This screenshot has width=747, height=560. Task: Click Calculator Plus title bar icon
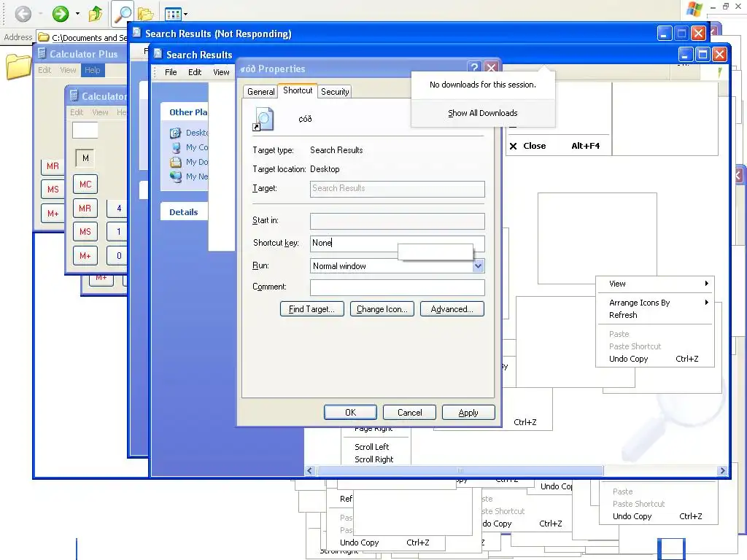point(42,53)
